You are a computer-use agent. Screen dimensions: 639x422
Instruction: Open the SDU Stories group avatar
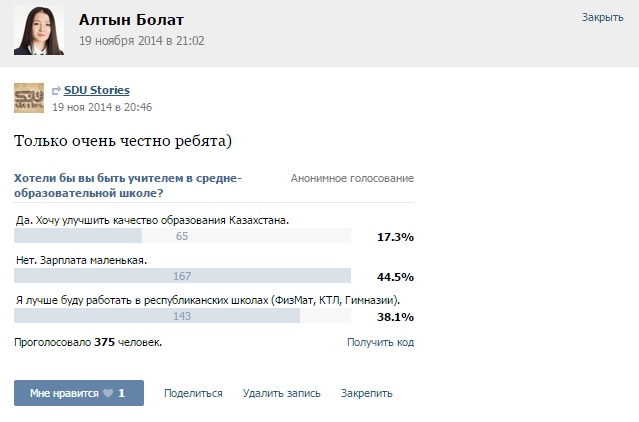click(29, 98)
